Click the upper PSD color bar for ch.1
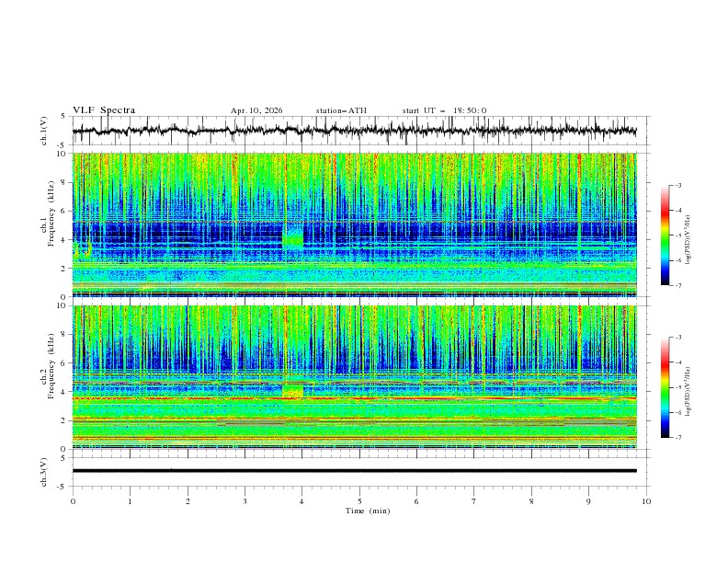Image resolution: width=728 pixels, height=563 pixels. (665, 236)
